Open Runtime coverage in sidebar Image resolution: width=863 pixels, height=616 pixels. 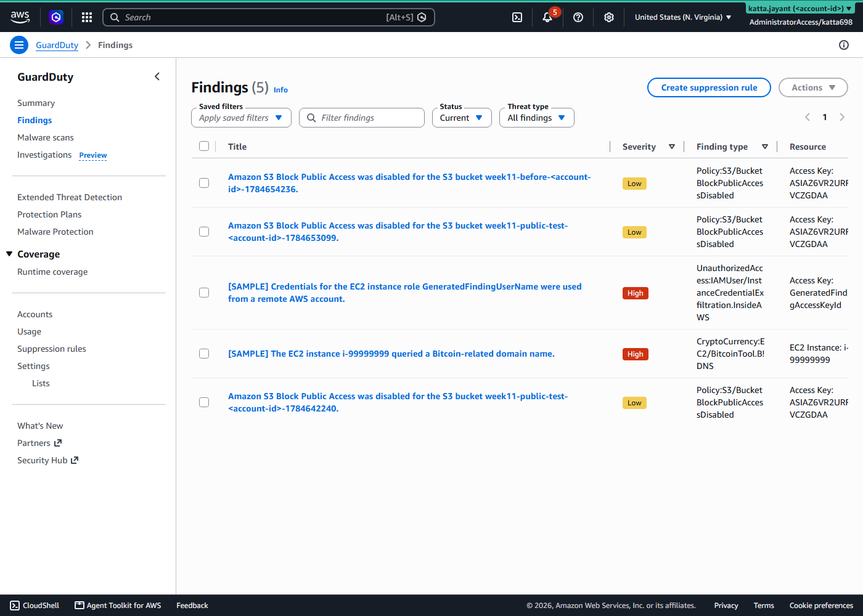(x=52, y=272)
